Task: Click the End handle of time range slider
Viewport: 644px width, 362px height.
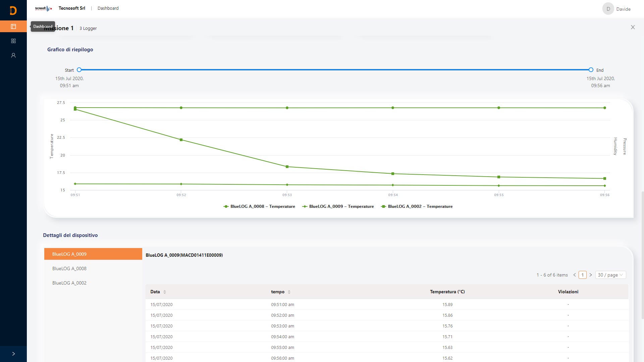Action: point(591,70)
